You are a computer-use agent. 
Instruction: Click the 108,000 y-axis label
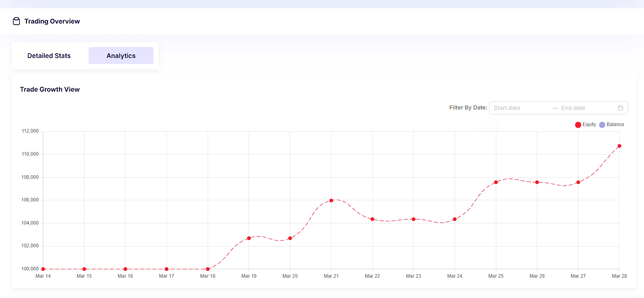[x=30, y=177]
